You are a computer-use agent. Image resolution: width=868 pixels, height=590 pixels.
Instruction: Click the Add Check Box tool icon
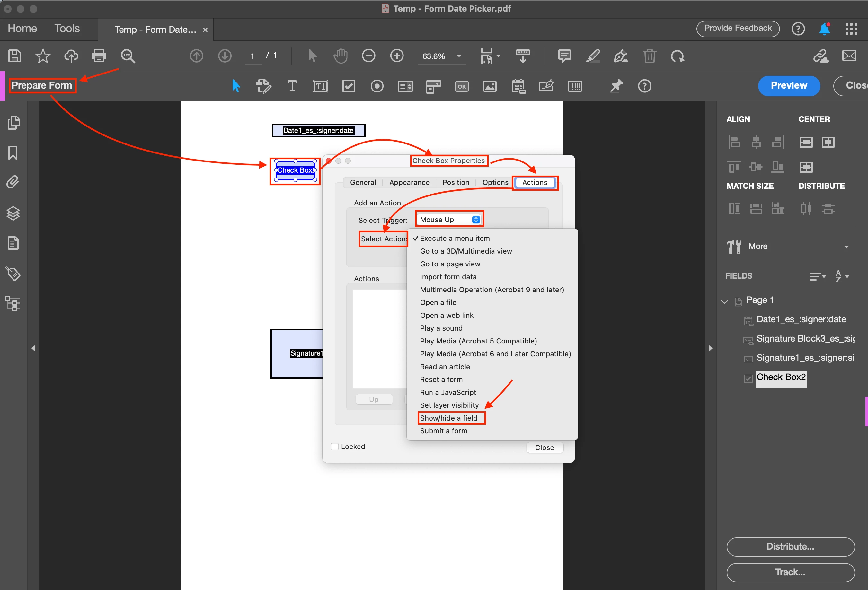pos(349,86)
